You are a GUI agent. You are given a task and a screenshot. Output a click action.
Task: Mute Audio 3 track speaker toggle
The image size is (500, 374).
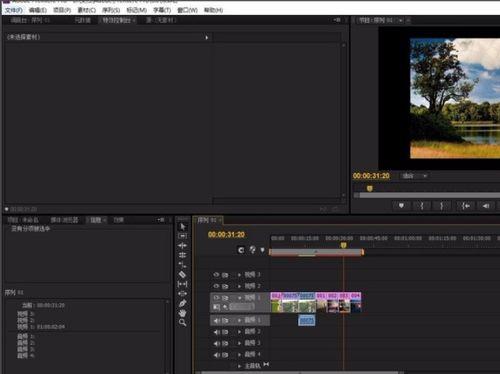click(x=217, y=343)
